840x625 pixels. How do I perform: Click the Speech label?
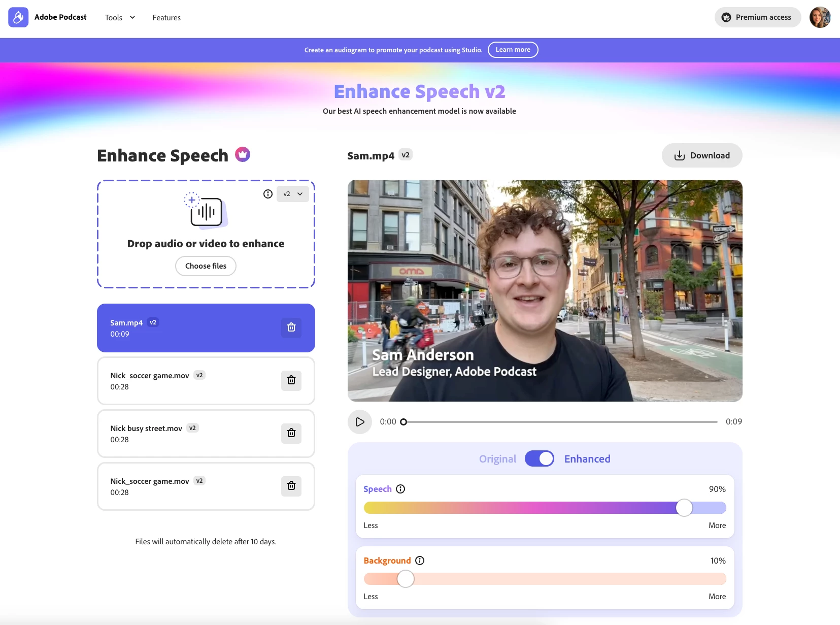click(x=378, y=489)
